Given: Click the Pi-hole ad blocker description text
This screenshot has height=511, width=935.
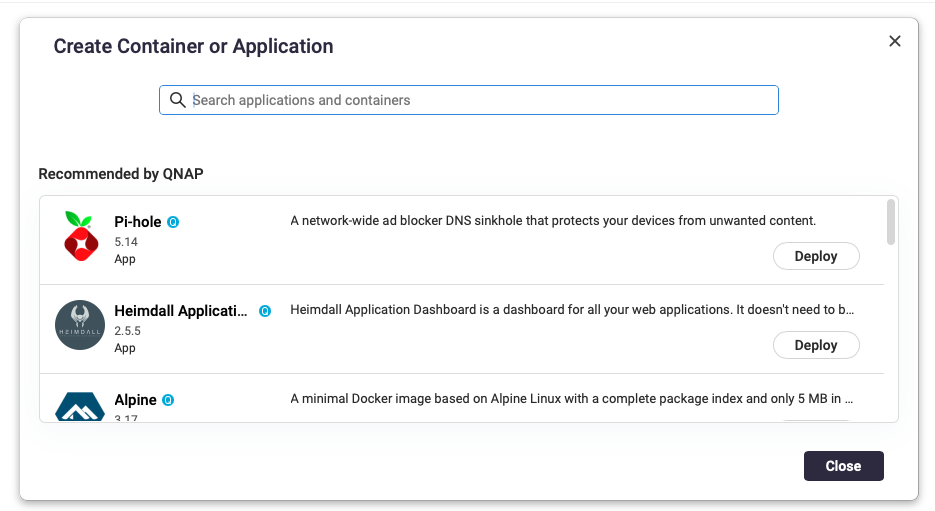Looking at the screenshot, I should click(553, 220).
